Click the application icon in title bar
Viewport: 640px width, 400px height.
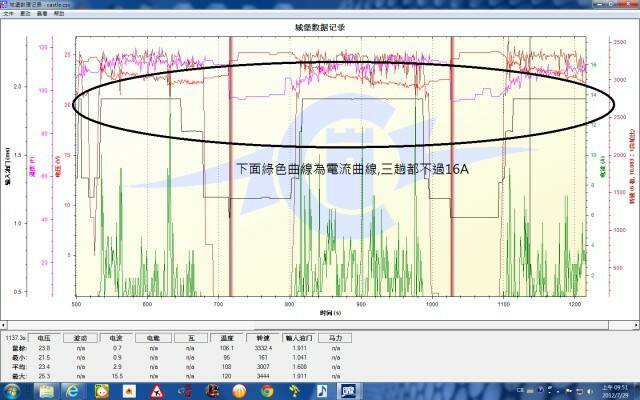(5, 5)
